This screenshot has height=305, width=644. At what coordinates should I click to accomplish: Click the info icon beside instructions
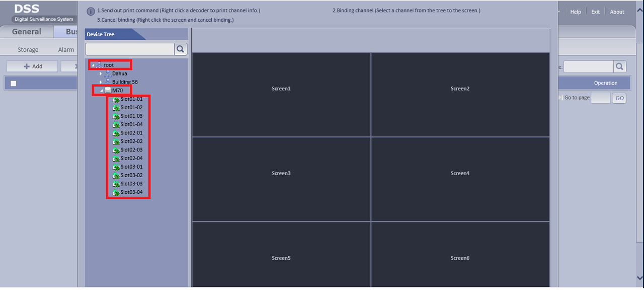pyautogui.click(x=91, y=12)
